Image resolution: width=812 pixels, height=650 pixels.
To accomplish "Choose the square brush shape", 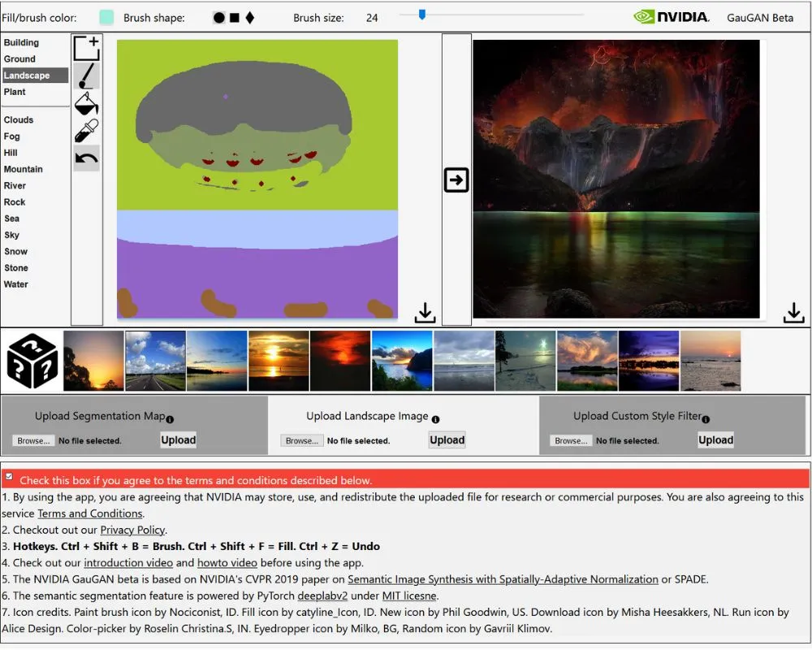I will tap(235, 18).
